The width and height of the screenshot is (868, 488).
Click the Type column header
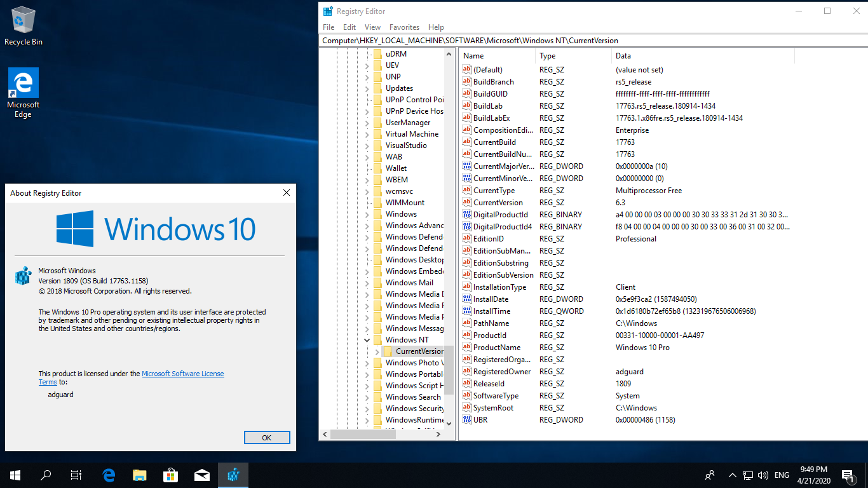[x=574, y=56]
